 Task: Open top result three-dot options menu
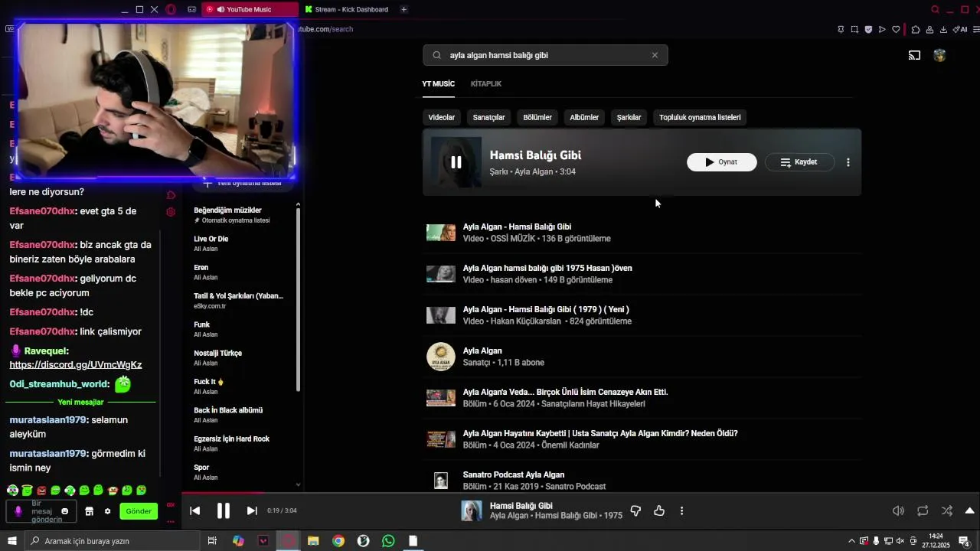click(848, 162)
